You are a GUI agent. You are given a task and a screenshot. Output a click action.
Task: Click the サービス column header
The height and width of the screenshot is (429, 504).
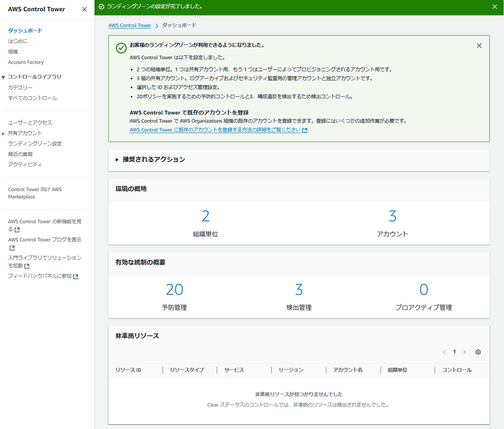coord(234,370)
